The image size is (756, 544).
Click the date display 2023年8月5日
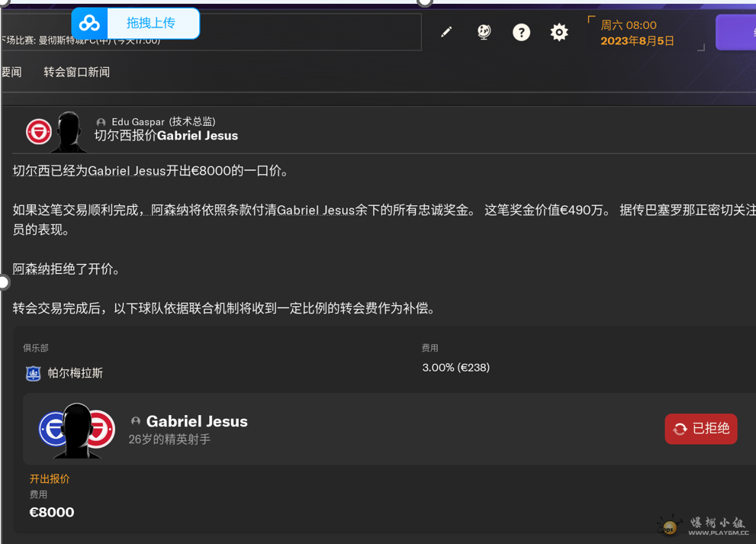(637, 40)
